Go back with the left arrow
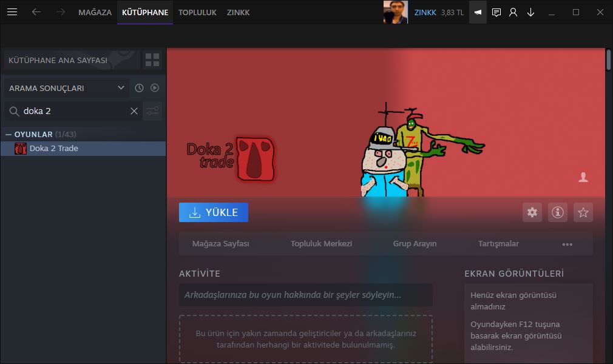The image size is (613, 364). coord(36,12)
